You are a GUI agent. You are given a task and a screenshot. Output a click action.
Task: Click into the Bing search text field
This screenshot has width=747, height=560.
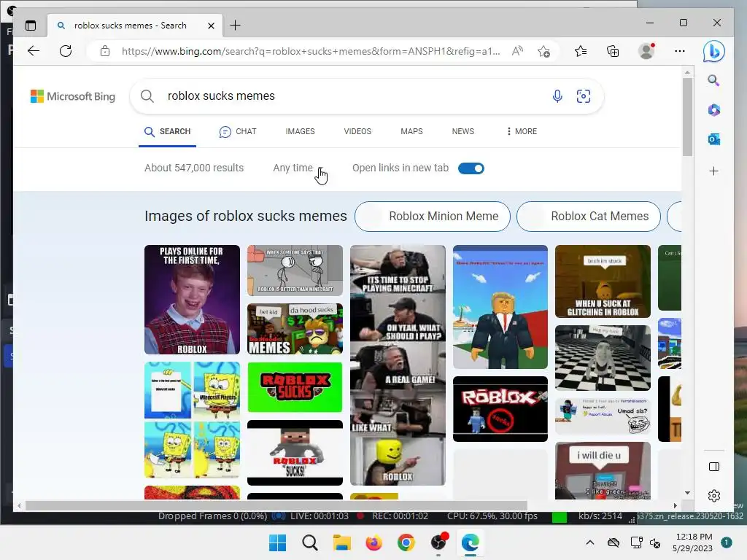pyautogui.click(x=352, y=96)
